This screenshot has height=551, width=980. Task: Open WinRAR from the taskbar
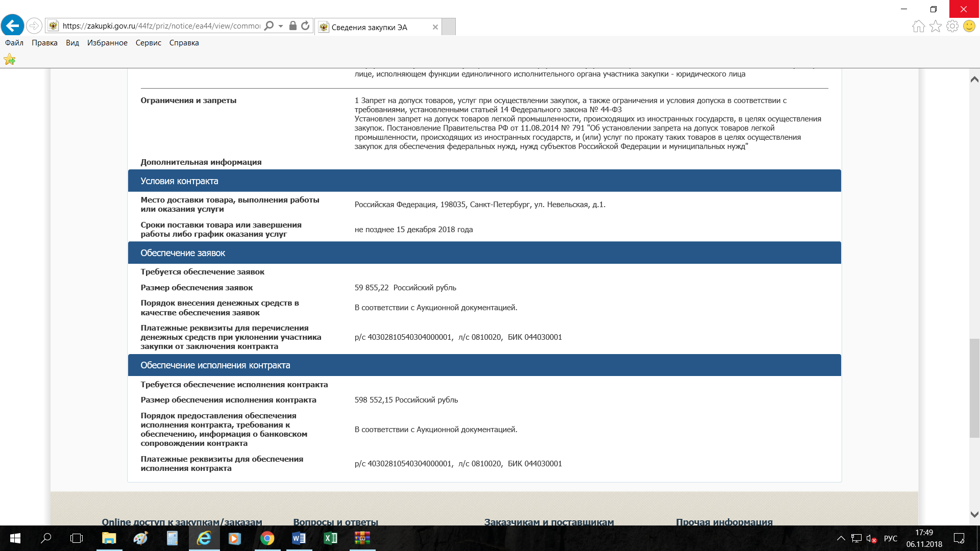tap(362, 538)
